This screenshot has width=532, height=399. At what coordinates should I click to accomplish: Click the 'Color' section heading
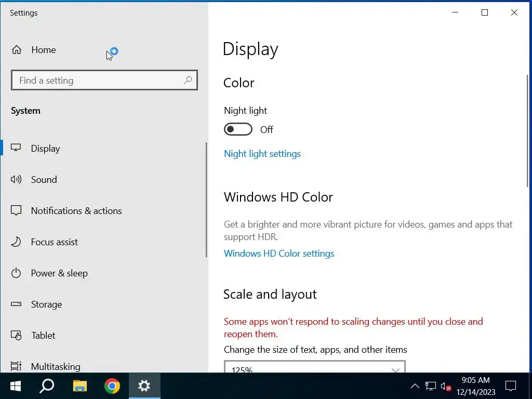239,83
